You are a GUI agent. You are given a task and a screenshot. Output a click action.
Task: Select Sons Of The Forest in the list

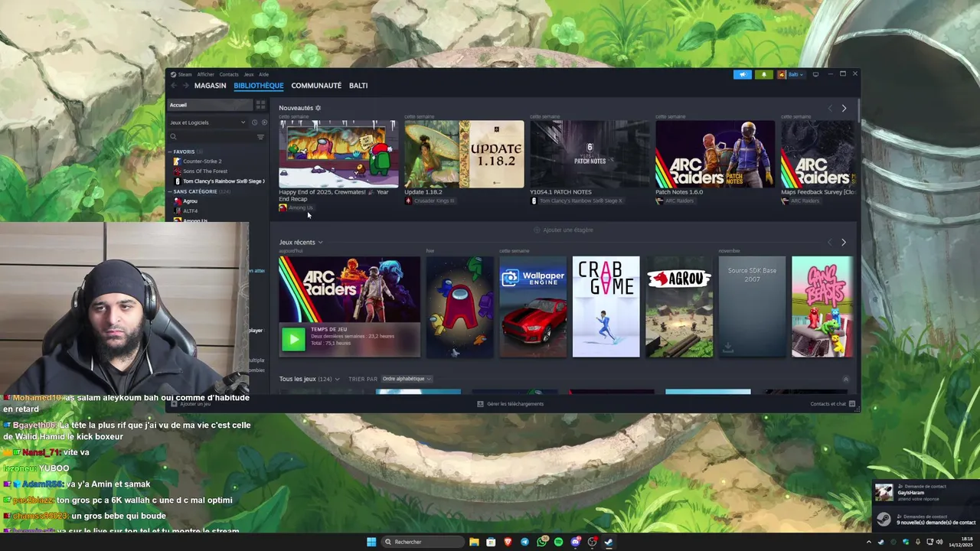click(205, 171)
